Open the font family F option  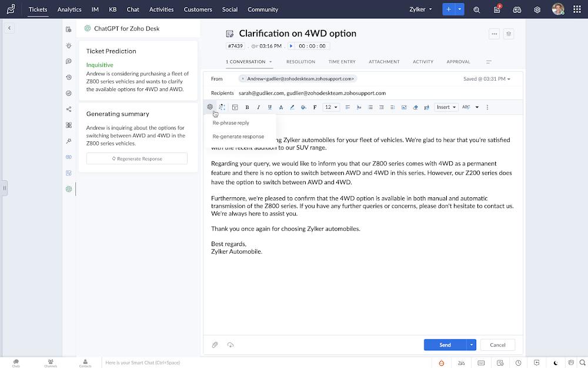tap(315, 107)
